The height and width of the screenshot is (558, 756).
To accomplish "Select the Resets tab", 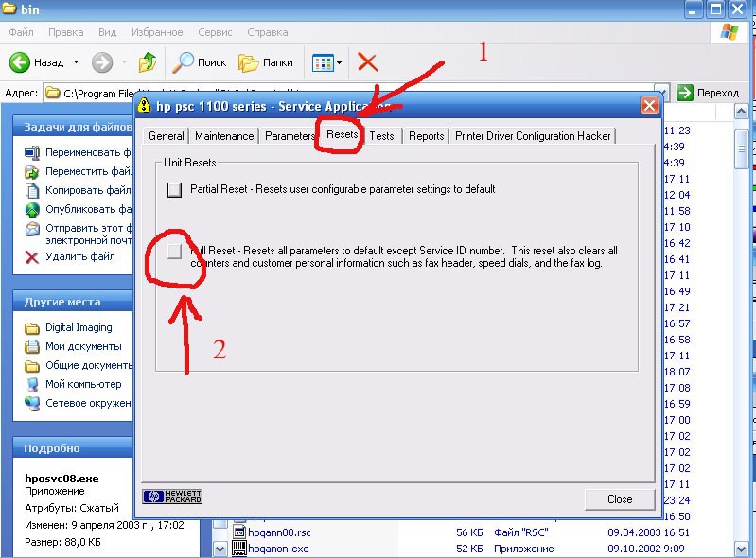I will coord(342,134).
